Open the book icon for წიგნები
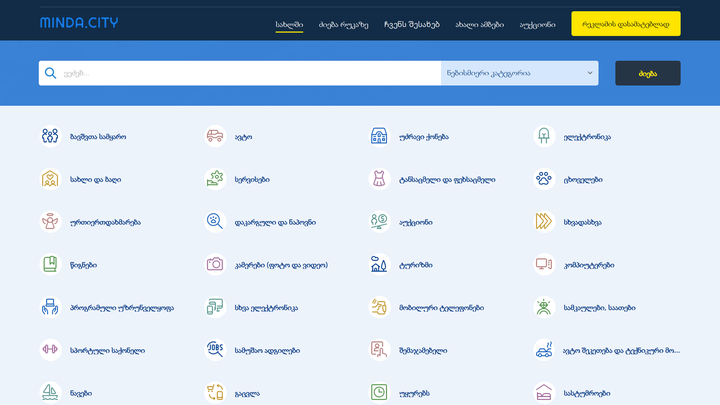The height and width of the screenshot is (405, 720). coord(50,264)
